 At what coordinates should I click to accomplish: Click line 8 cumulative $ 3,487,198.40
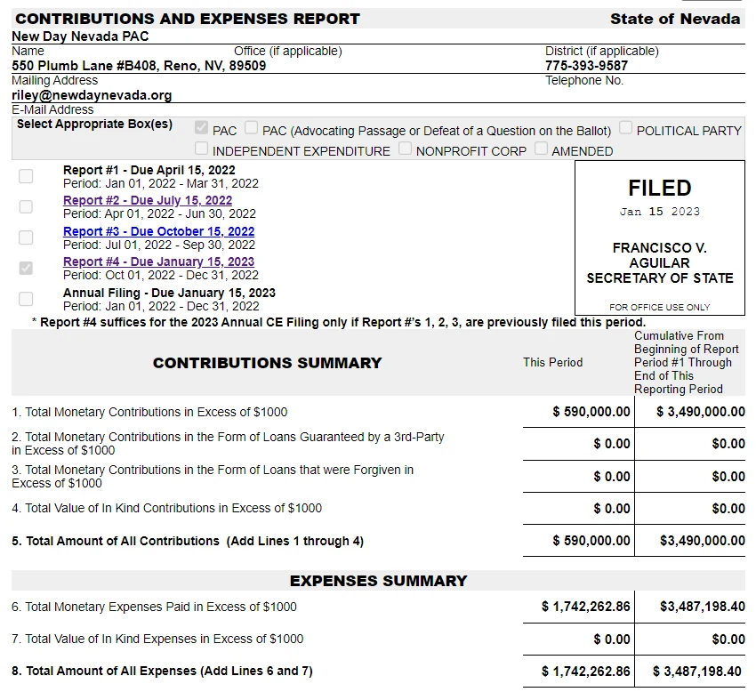coord(697,671)
